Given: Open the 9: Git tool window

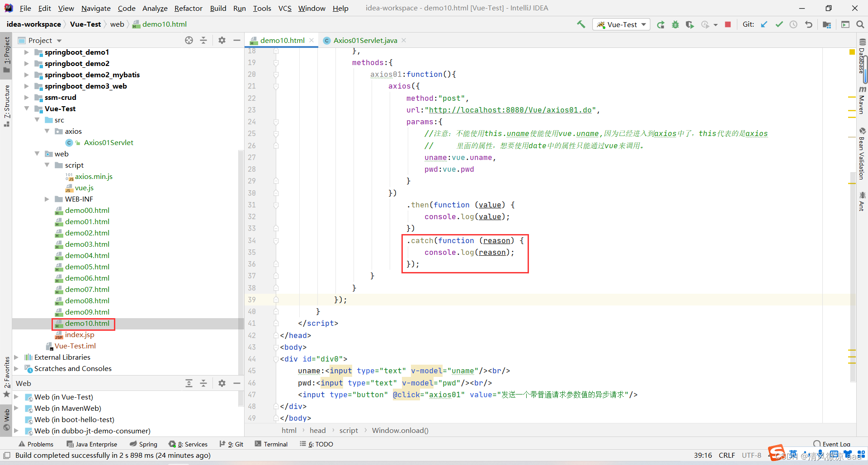Looking at the screenshot, I should [231, 444].
